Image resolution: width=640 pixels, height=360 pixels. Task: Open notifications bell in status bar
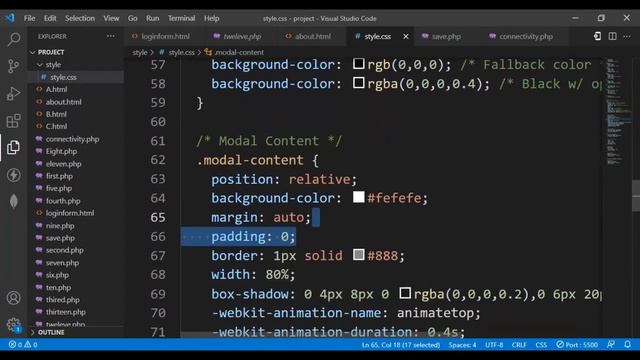click(627, 345)
